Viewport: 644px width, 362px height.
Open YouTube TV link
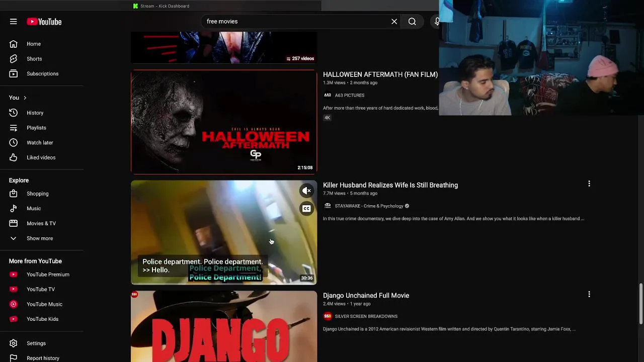point(42,289)
